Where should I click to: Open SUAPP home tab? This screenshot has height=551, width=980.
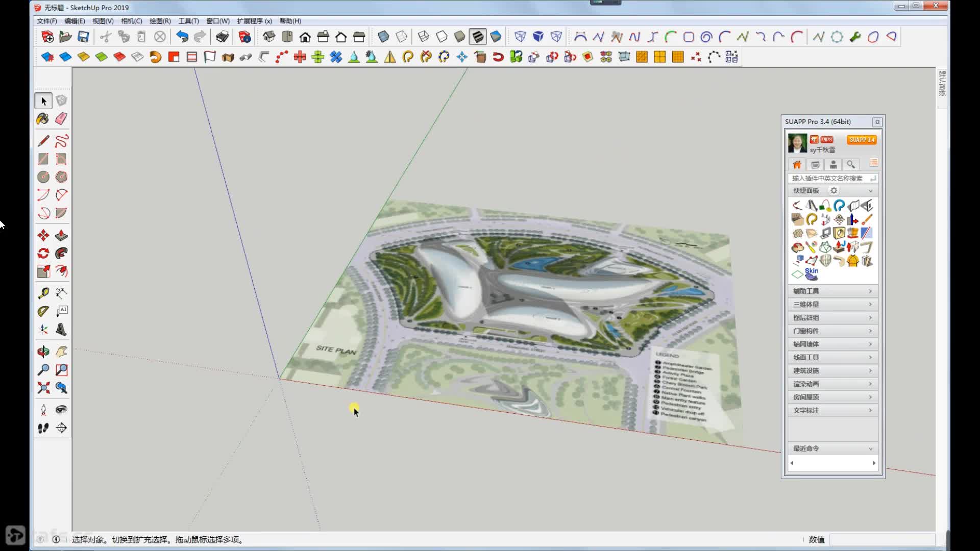tap(797, 164)
